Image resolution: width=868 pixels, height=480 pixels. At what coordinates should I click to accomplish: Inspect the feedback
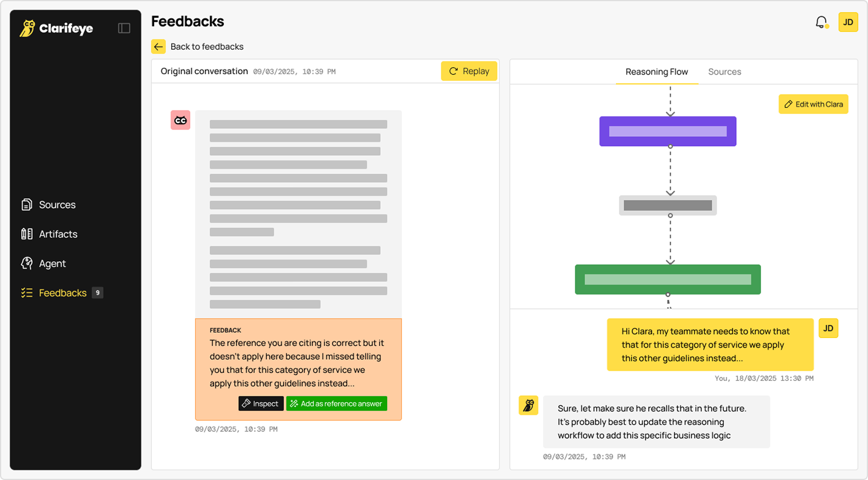coord(261,404)
